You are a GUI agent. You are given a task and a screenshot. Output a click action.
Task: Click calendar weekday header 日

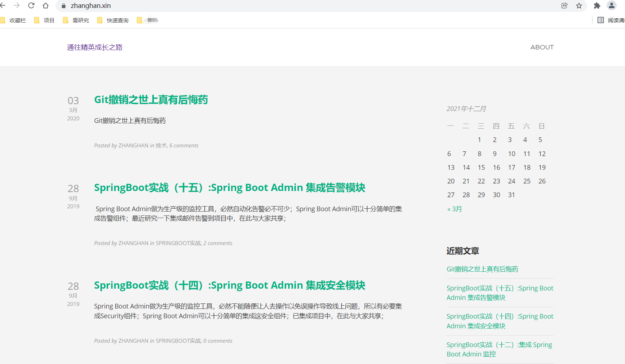(541, 126)
